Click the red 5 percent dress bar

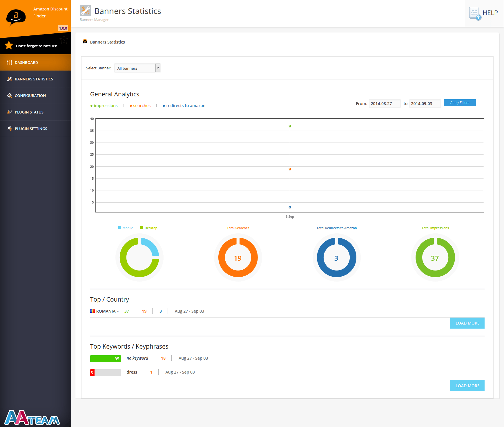pos(92,373)
